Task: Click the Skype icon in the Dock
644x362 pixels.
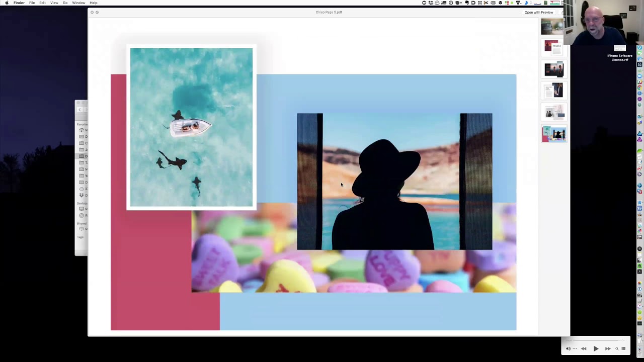Action: (x=639, y=47)
